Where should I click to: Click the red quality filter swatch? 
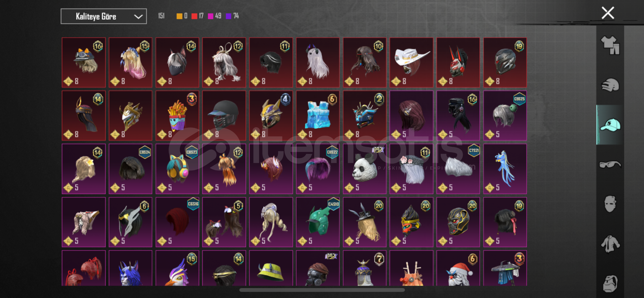[194, 16]
